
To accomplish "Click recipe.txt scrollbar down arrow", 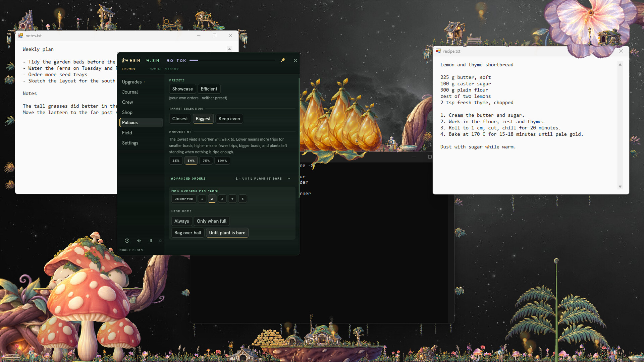I will (x=620, y=187).
